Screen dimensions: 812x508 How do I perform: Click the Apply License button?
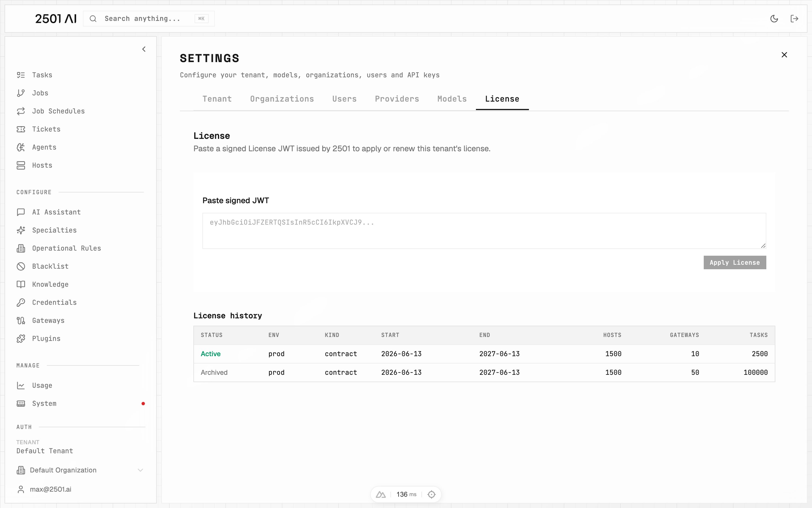click(734, 262)
